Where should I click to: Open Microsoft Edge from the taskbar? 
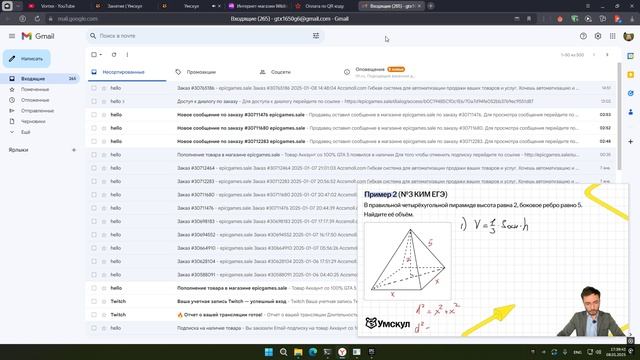[313, 352]
